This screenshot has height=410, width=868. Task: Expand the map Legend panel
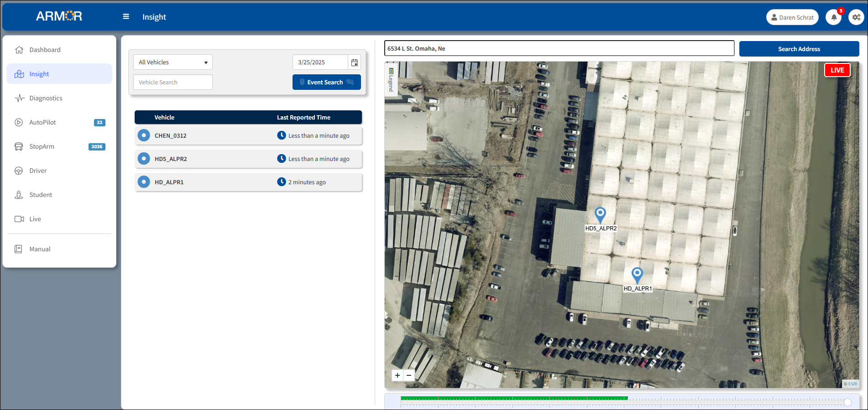coord(391,79)
